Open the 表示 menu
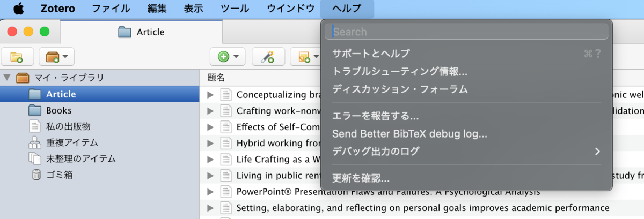The width and height of the screenshot is (644, 219). pos(193,9)
